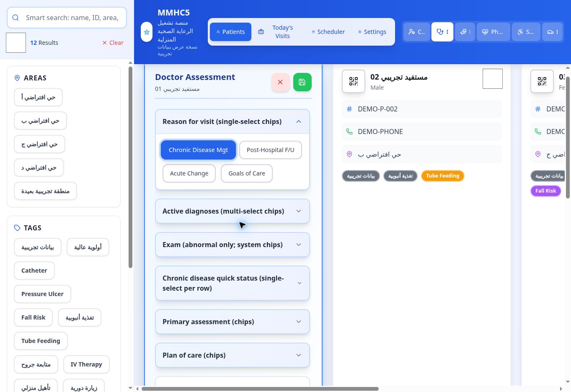Clear the search filters
The image size is (571, 392).
tap(113, 43)
